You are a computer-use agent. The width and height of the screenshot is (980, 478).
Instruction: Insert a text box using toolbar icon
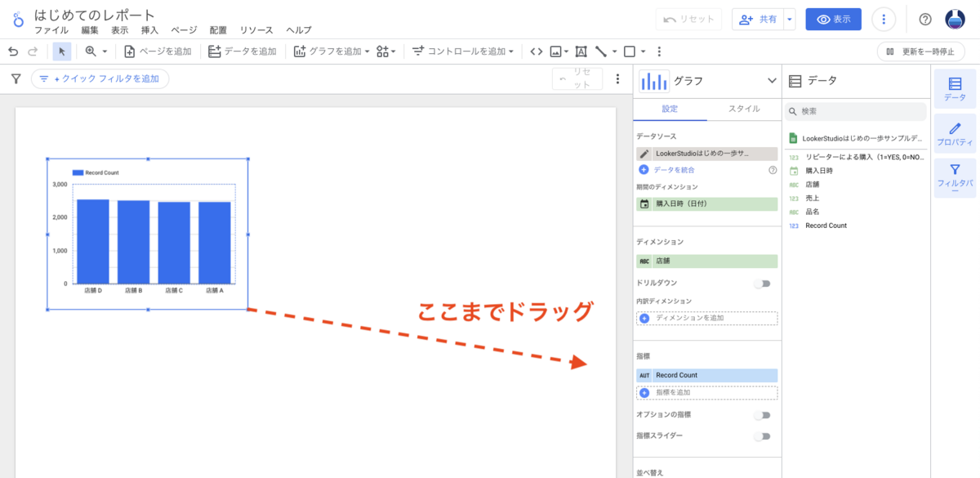(581, 51)
